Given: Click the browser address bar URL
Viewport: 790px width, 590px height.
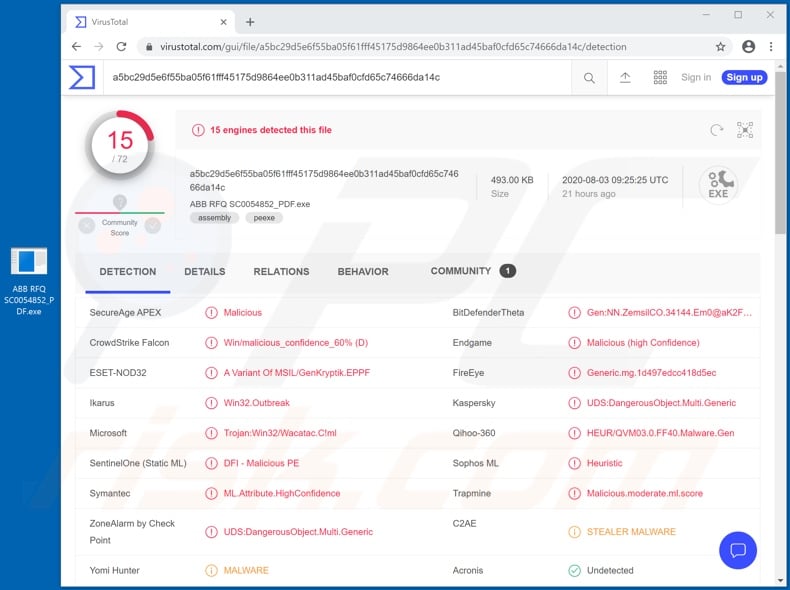Looking at the screenshot, I should pyautogui.click(x=393, y=47).
